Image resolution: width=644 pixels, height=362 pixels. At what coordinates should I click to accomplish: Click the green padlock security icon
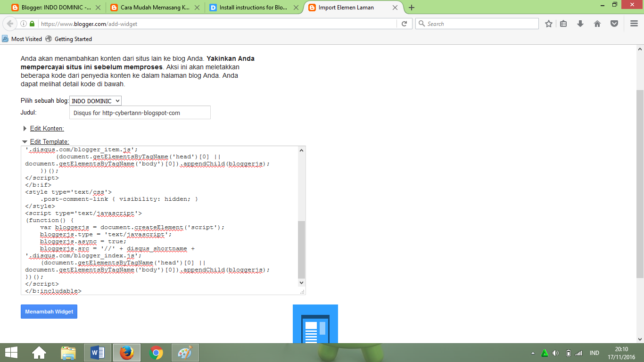point(32,24)
